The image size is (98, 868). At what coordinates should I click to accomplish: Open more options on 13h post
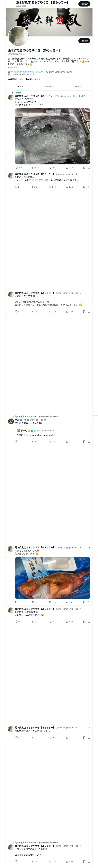(89, 174)
